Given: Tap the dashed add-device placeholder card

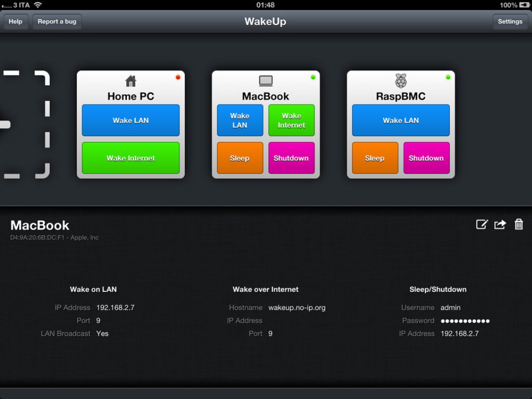Looking at the screenshot, I should pos(24,125).
